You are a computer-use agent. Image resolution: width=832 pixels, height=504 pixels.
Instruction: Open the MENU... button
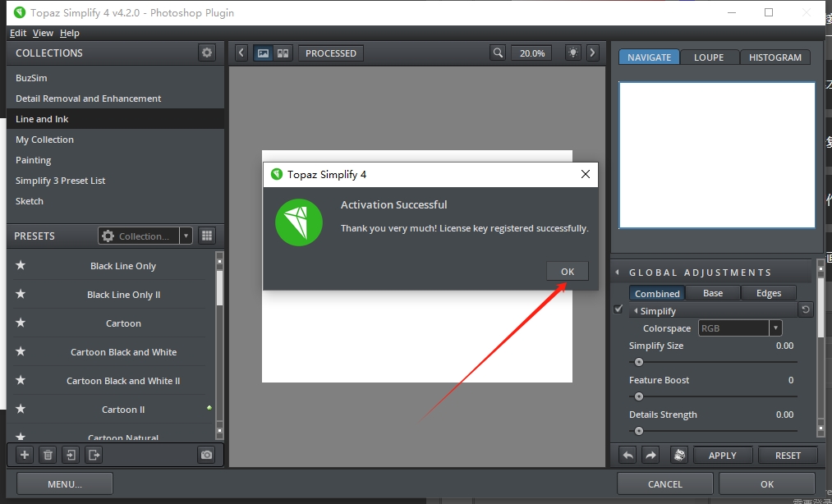65,483
